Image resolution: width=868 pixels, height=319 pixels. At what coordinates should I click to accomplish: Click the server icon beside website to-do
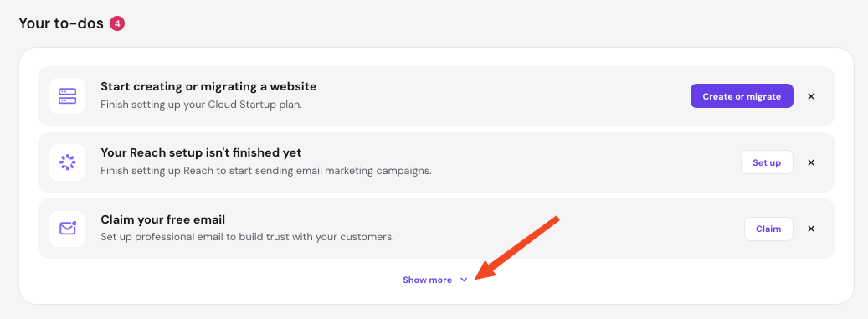[x=67, y=96]
